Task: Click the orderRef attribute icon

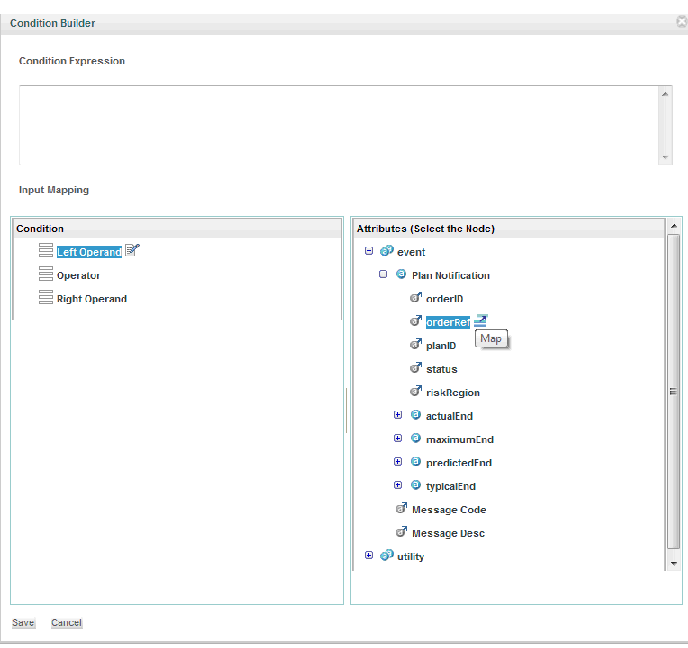Action: 416,321
